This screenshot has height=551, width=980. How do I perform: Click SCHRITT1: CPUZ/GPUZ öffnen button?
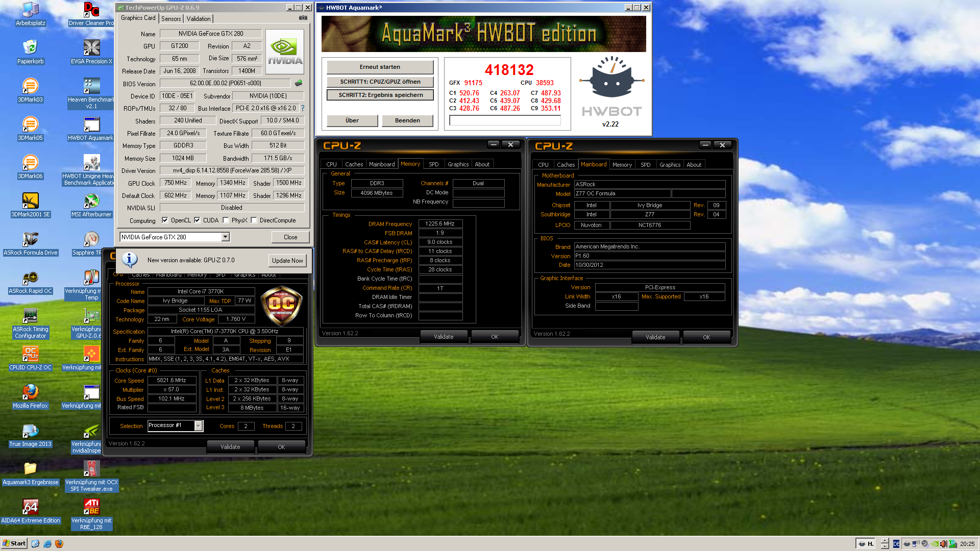(x=380, y=82)
